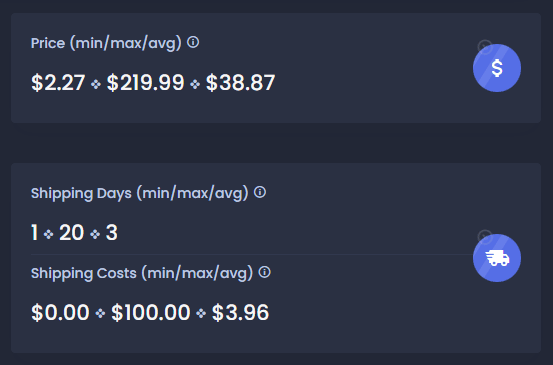This screenshot has width=553, height=365.
Task: Click the info icon beside Shipping Days
Action: click(x=260, y=192)
